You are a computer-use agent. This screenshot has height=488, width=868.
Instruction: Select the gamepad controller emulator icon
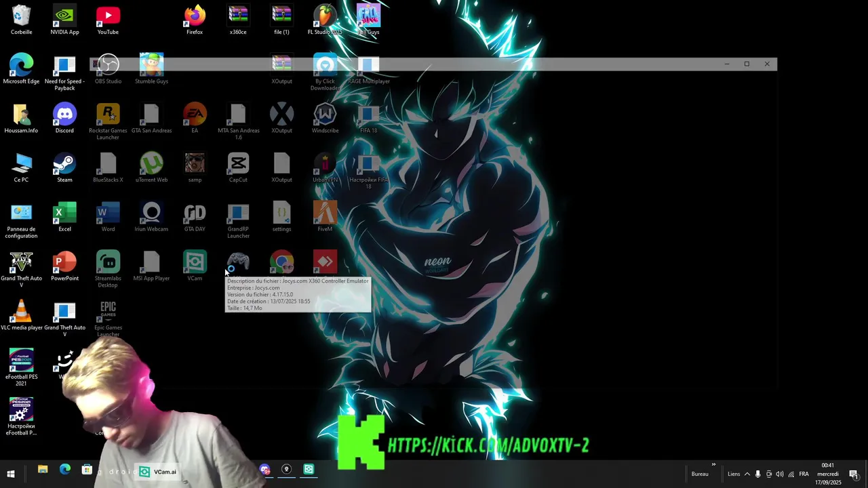238,263
